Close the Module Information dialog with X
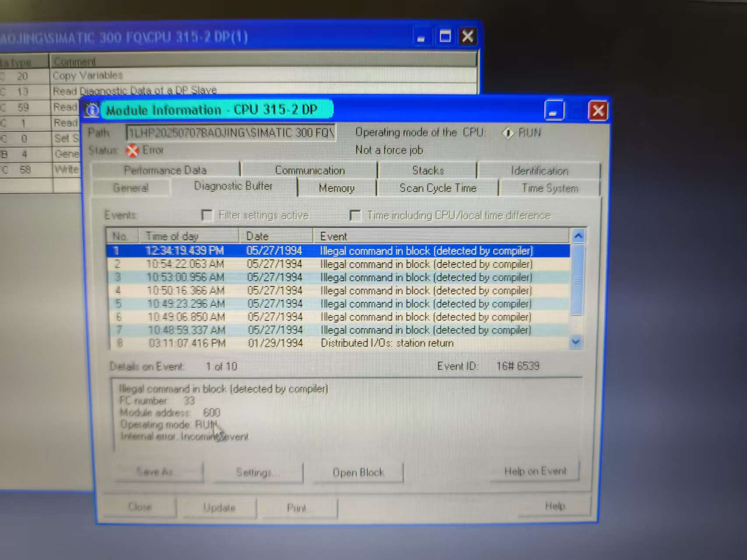Screen dimensions: 747x560 click(x=598, y=111)
